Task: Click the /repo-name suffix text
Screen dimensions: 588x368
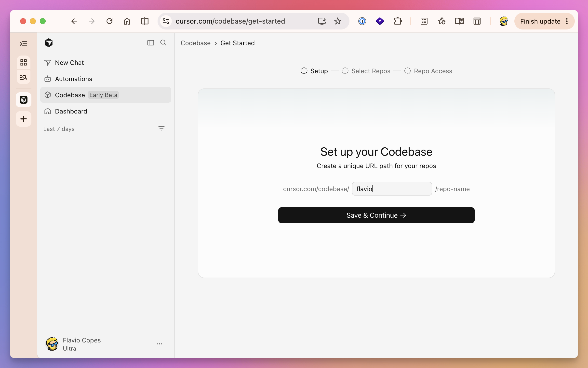Action: point(452,189)
